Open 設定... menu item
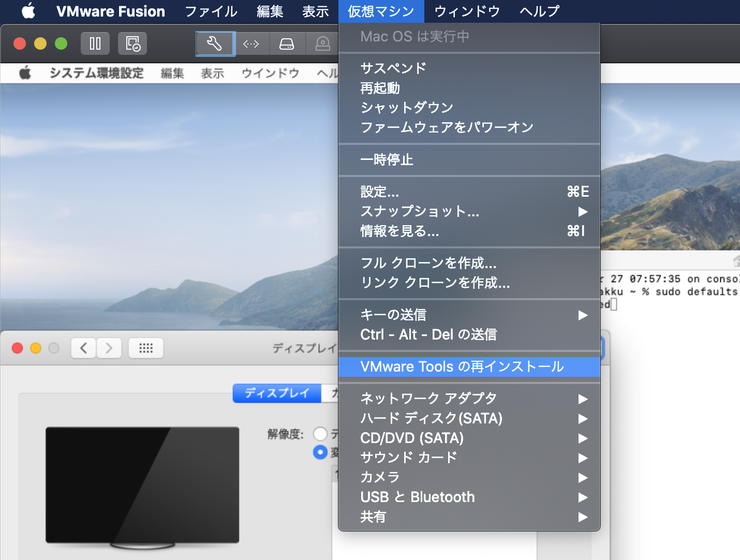The image size is (740, 560). [x=469, y=191]
